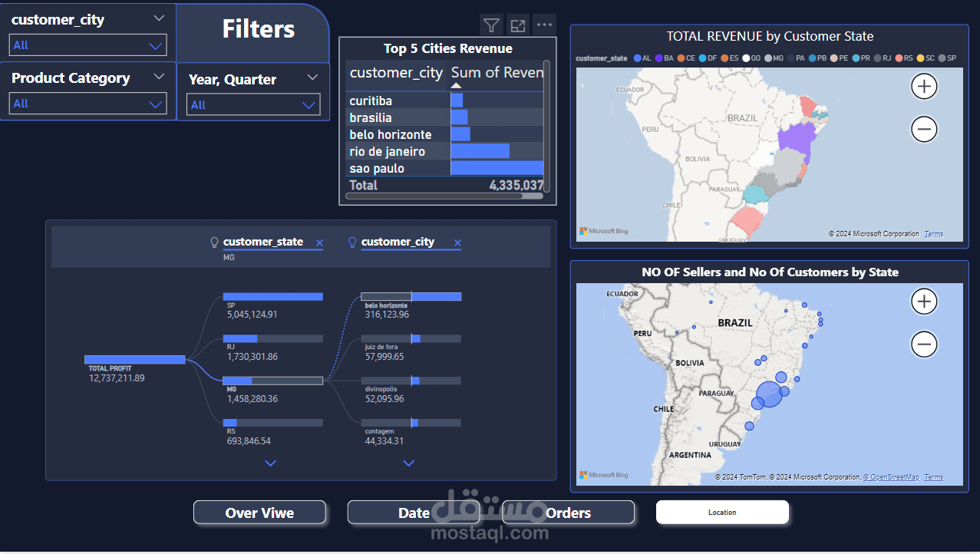Select SP in the customer_state legend
Viewport: 980px width, 554px height.
[948, 58]
